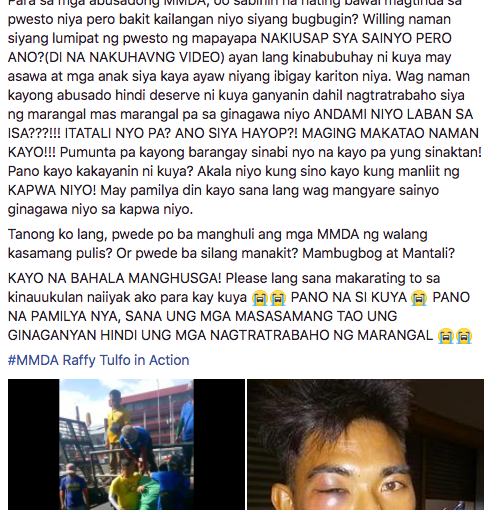
Task: Click the 'KAYO NA BAHALA MANGHUSGA' text
Action: [115, 278]
